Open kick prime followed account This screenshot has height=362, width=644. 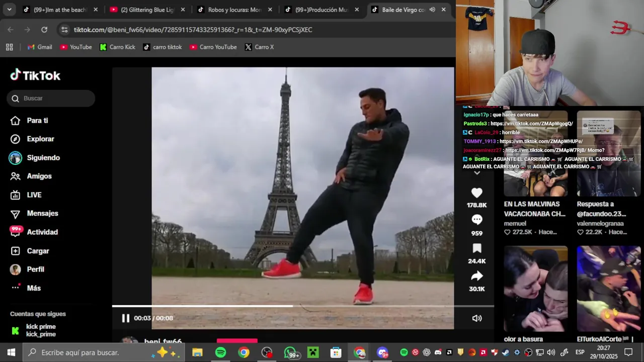pos(33,330)
